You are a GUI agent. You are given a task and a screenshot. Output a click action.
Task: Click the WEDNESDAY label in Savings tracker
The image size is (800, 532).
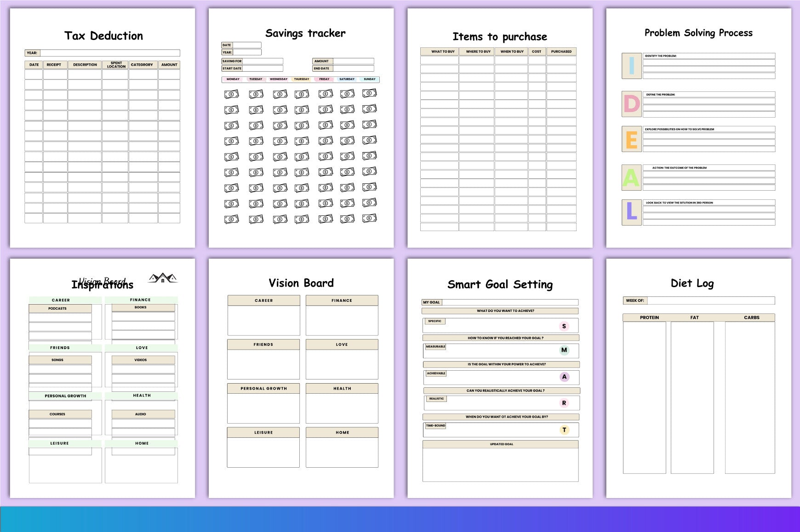[279, 79]
